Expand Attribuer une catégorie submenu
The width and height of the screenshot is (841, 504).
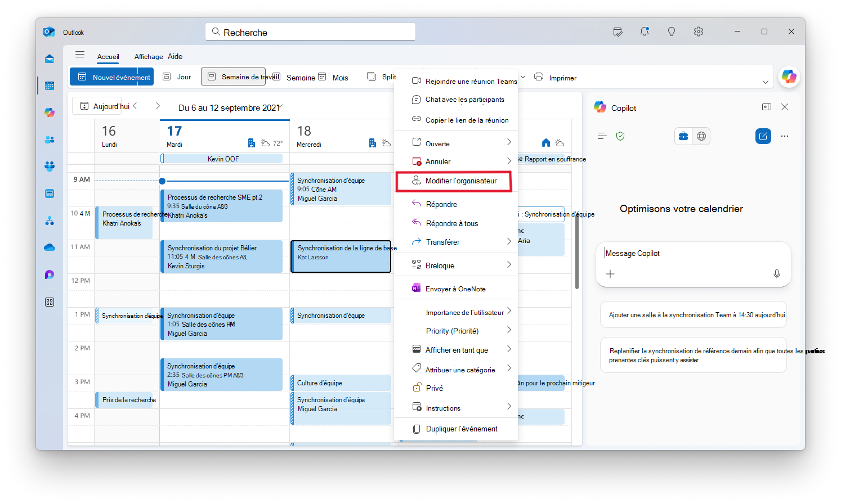pos(509,368)
